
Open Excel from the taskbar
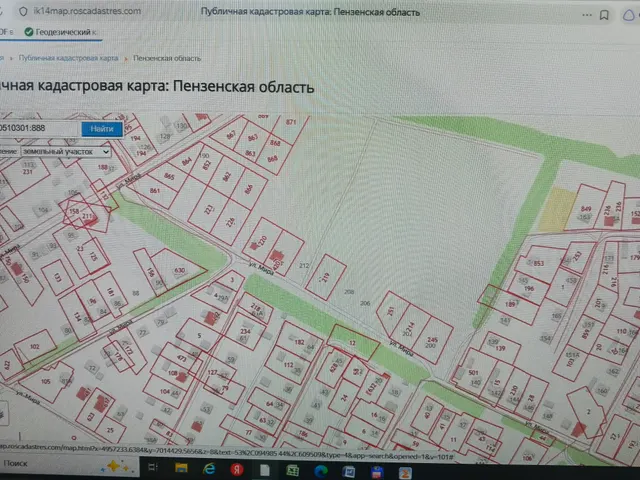click(x=292, y=471)
